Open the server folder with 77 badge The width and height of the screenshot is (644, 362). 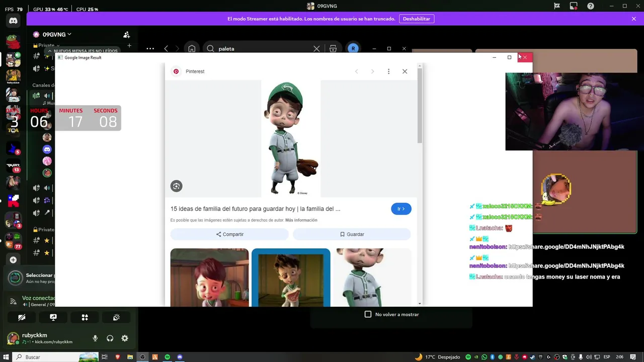click(13, 241)
